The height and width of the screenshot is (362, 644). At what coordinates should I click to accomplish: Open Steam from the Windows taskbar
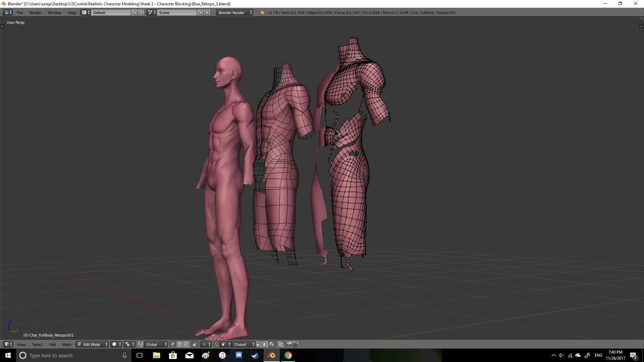[255, 355]
